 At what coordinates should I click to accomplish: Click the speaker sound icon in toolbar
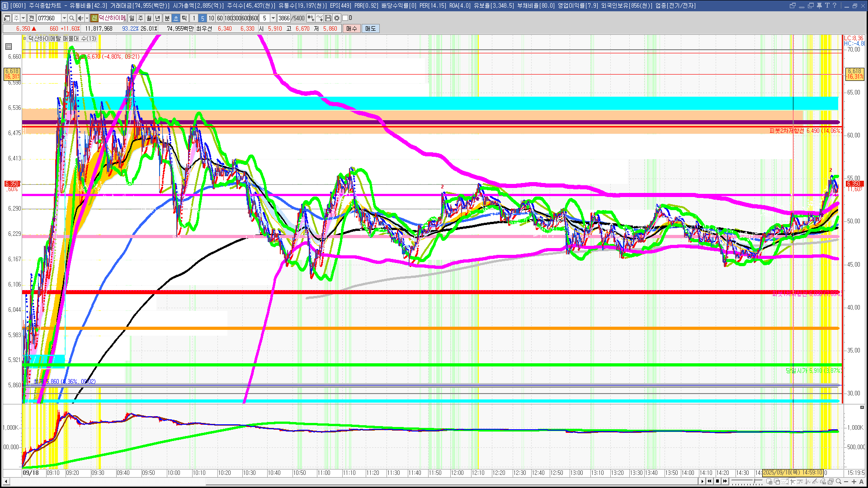tap(80, 18)
